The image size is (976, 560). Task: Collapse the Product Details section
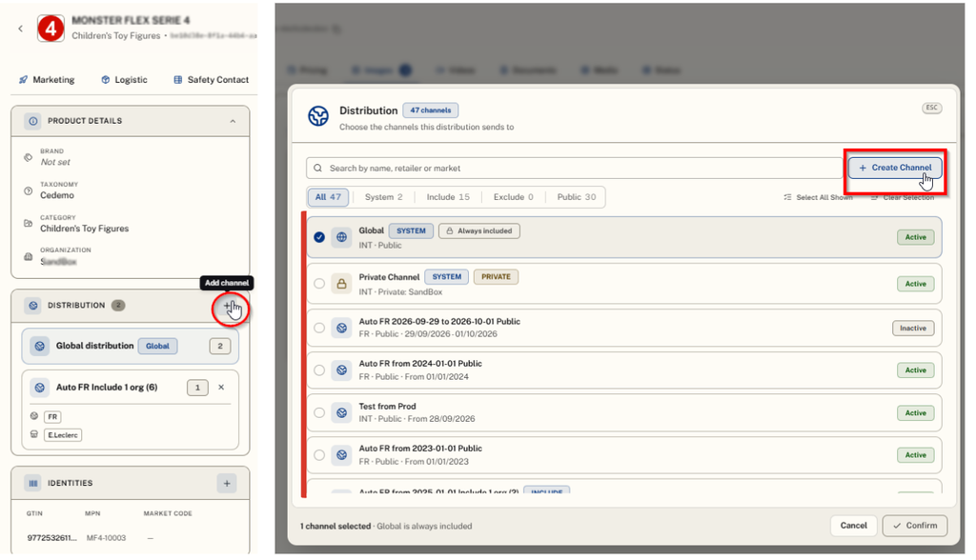(233, 121)
